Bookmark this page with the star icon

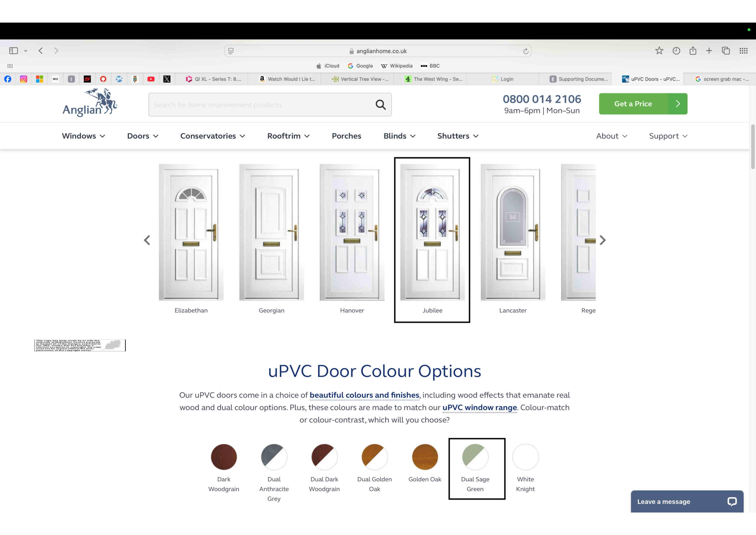(x=659, y=51)
